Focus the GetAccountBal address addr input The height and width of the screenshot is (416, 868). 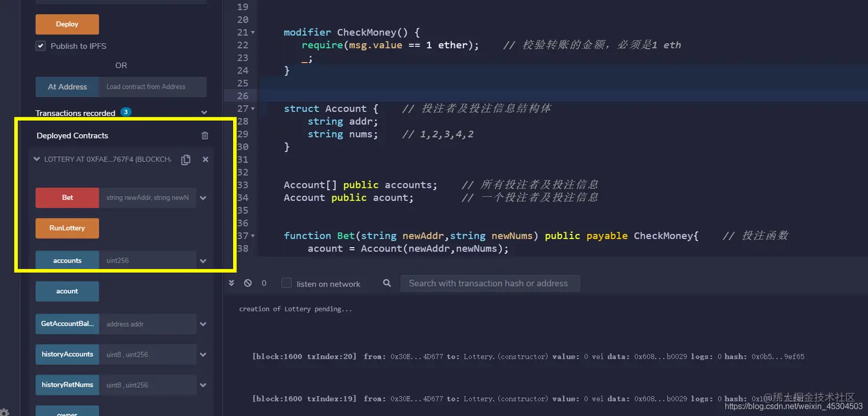pyautogui.click(x=148, y=324)
